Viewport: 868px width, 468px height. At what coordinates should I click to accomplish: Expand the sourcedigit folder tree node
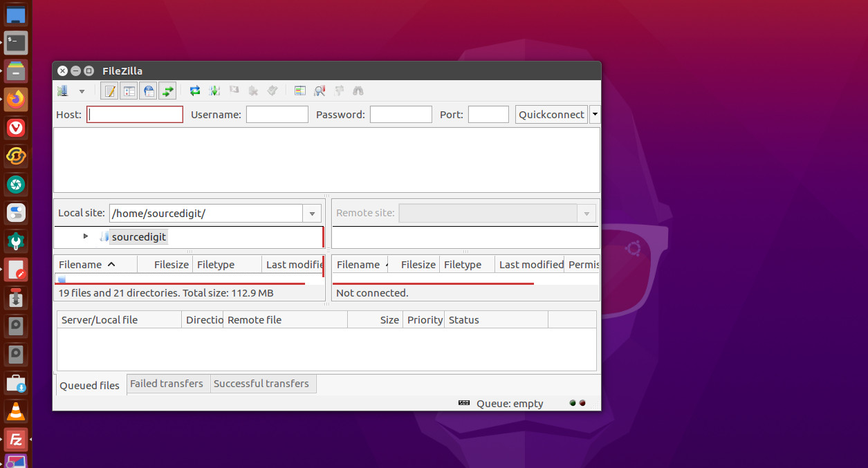coord(85,236)
